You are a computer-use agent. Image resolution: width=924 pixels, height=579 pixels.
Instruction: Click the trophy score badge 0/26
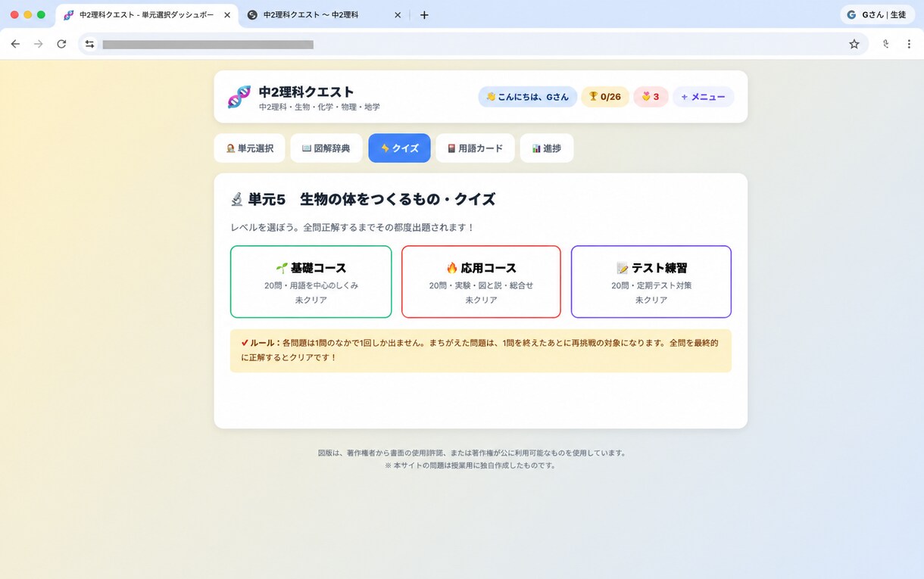click(605, 97)
